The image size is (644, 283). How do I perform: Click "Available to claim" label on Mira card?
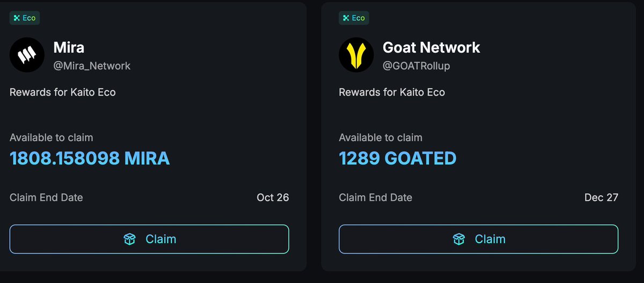click(x=52, y=138)
